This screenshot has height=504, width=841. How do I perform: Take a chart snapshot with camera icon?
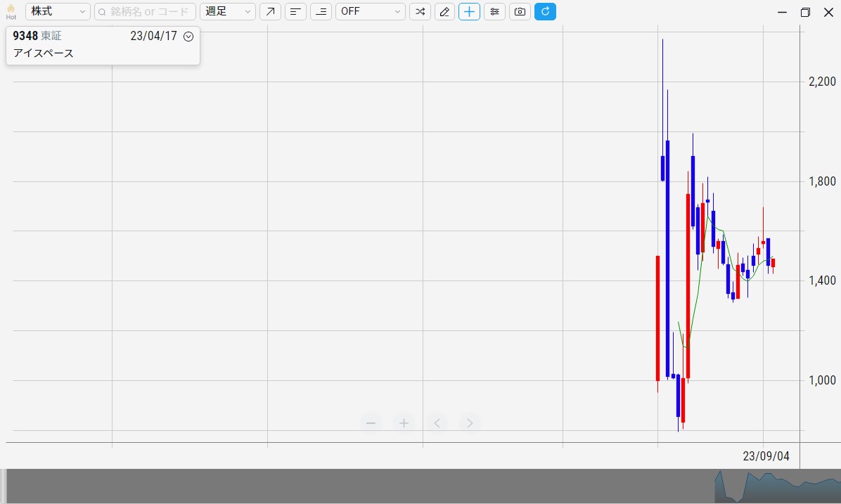pos(520,12)
